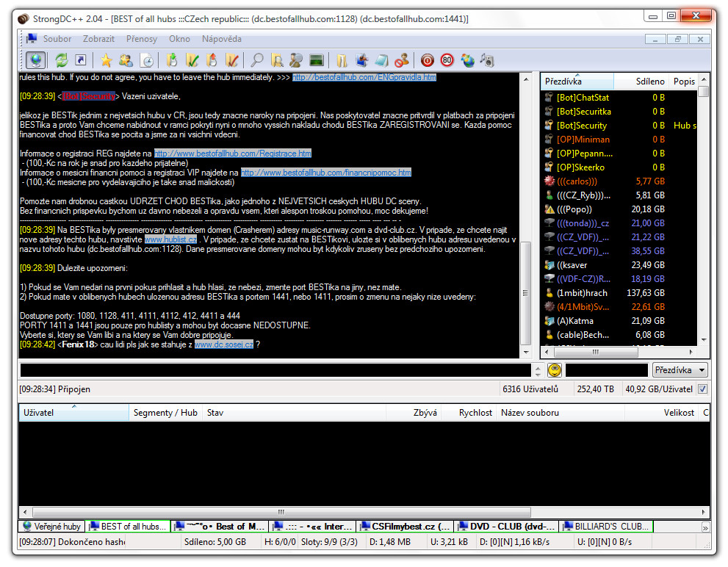Open the www.dc.sosej.cz link
Screen dimensions: 728x567
coord(224,344)
